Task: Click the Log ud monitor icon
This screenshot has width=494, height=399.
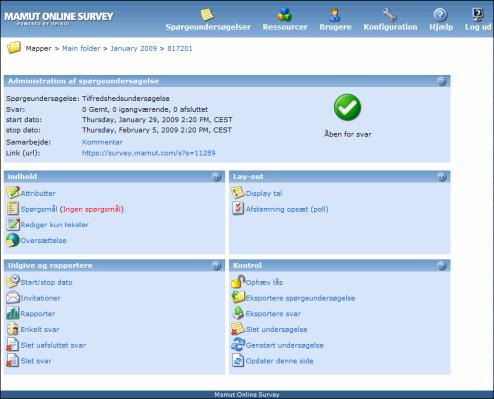Action: coord(478,15)
